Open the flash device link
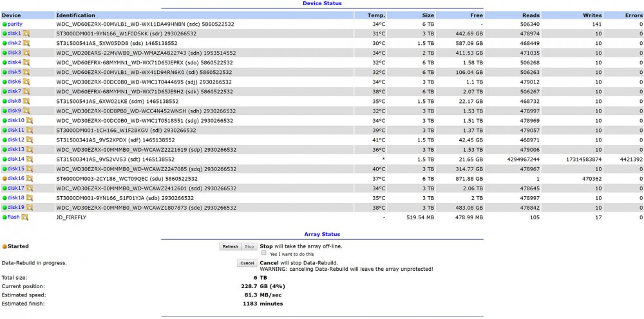644x319 pixels. (x=14, y=217)
